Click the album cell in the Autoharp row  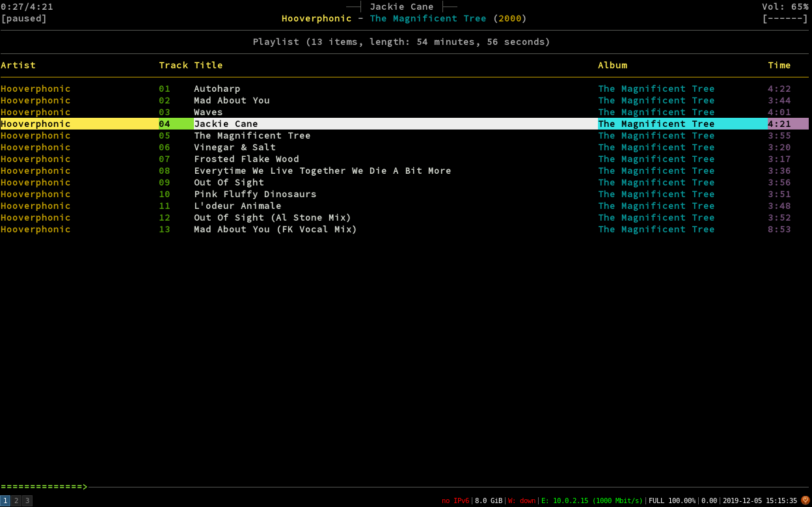coord(656,89)
